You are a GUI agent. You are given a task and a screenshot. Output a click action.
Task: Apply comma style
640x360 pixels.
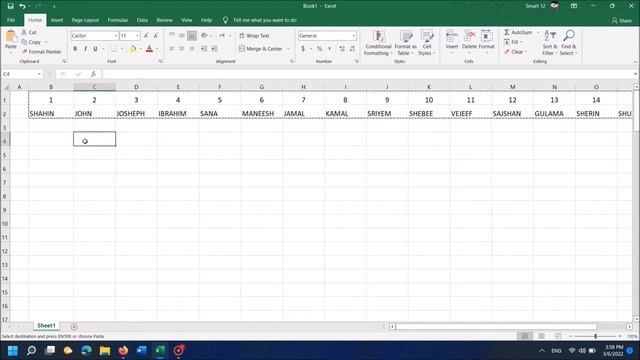[x=330, y=49]
